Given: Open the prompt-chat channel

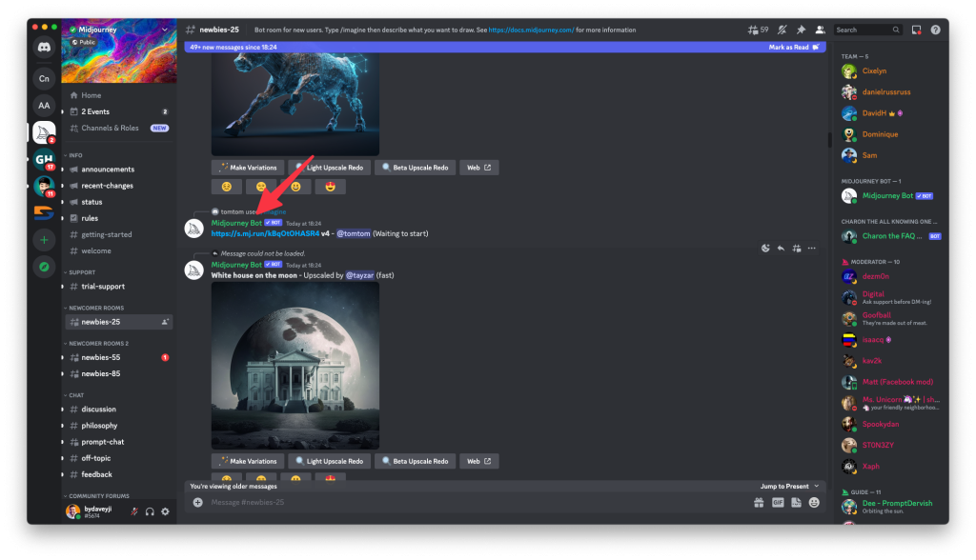Looking at the screenshot, I should click(118, 442).
